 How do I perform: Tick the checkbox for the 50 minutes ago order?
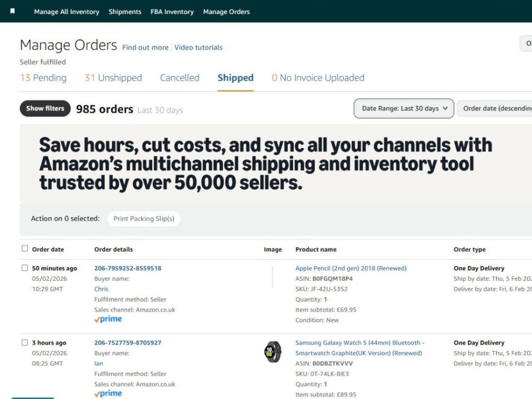(25, 268)
